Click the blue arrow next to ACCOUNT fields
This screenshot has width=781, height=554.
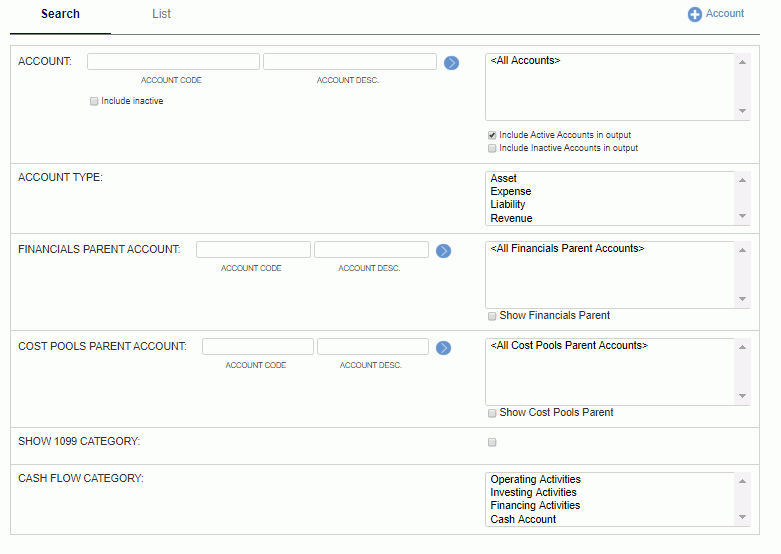(x=451, y=63)
